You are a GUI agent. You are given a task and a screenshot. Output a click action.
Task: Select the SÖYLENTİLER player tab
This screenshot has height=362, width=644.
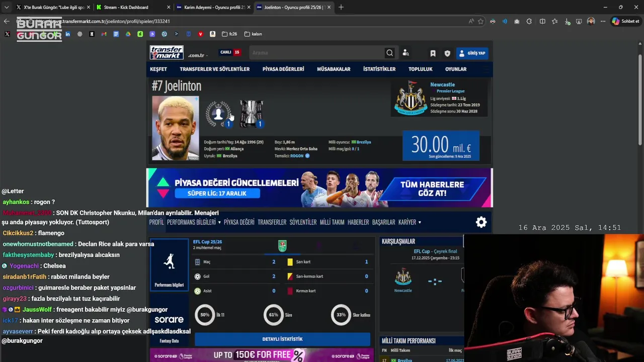pyautogui.click(x=303, y=222)
